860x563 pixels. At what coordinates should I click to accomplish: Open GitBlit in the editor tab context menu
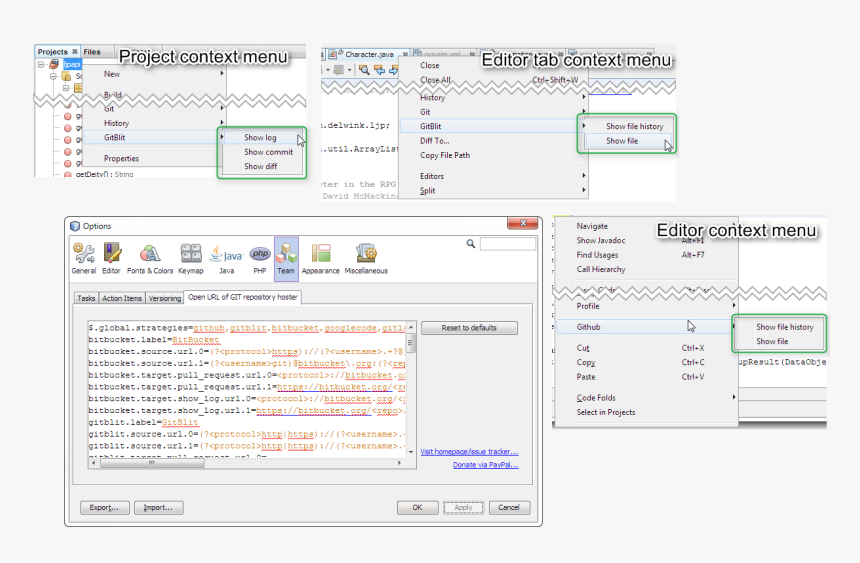[x=493, y=126]
